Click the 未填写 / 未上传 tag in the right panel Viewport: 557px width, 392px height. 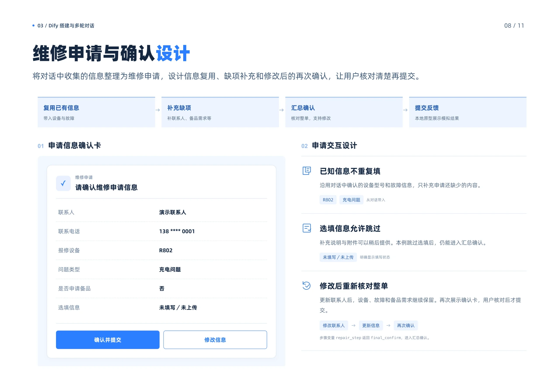[x=338, y=257]
